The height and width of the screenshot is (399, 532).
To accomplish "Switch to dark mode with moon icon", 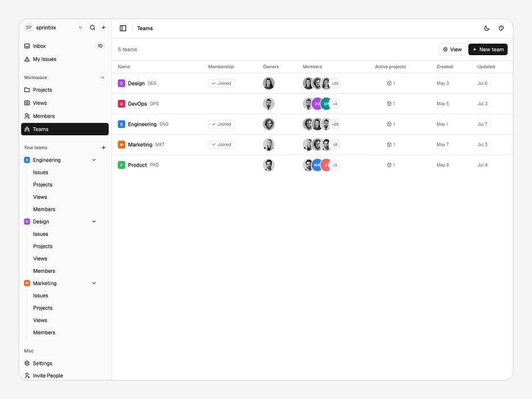I will tap(487, 28).
